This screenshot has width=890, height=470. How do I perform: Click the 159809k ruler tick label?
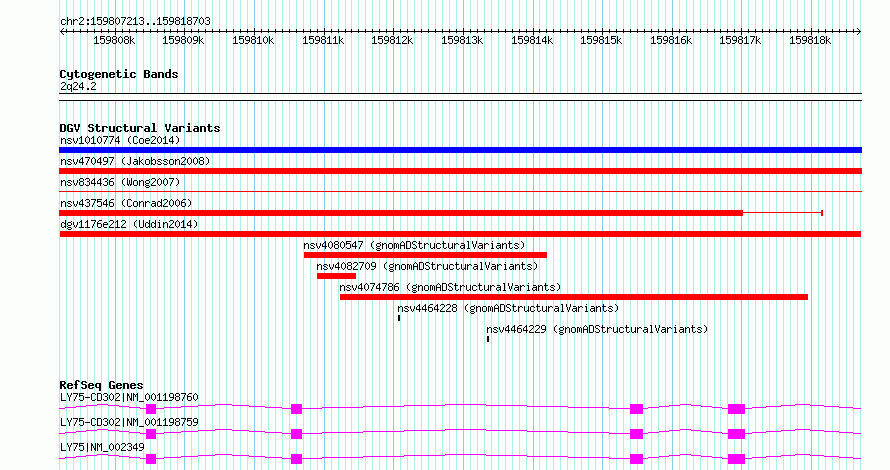[183, 41]
